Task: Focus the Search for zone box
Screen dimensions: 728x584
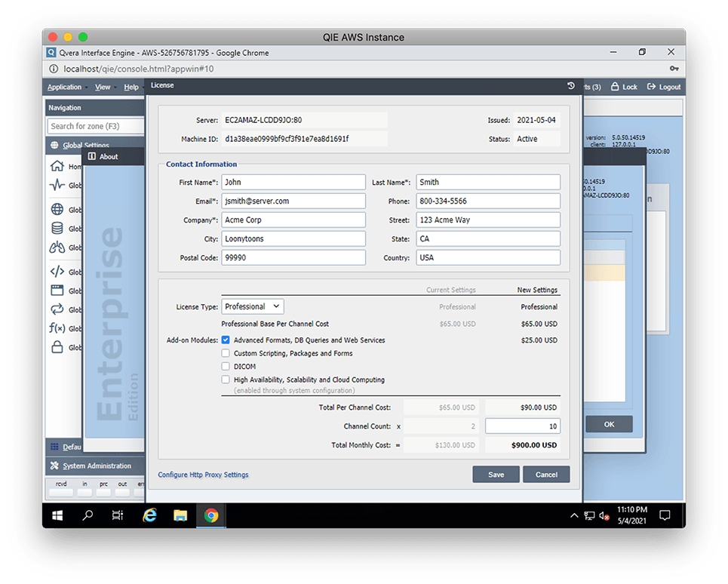Action: pyautogui.click(x=96, y=126)
